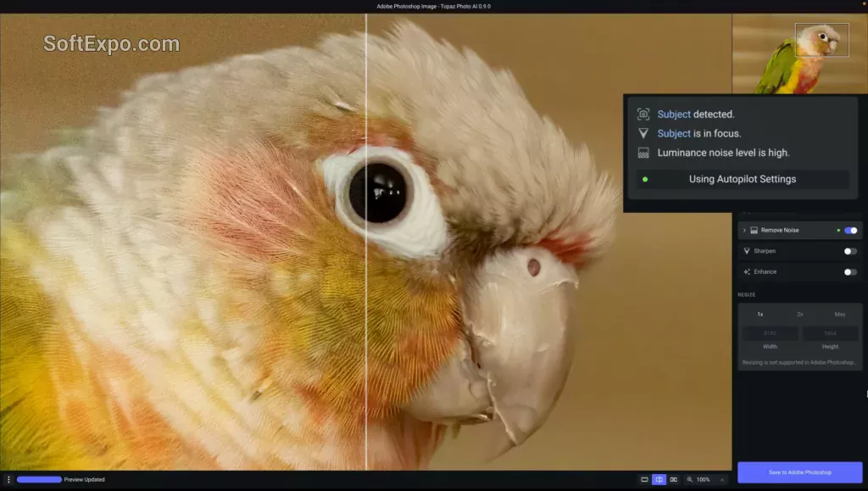Screen dimensions: 868x491
Task: Switch to single image view mode
Action: tap(645, 480)
